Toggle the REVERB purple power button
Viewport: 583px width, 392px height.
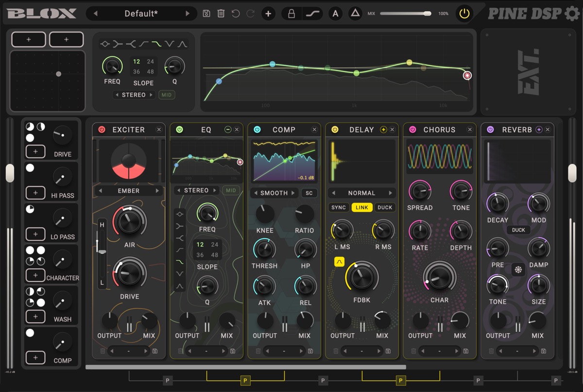click(x=490, y=130)
